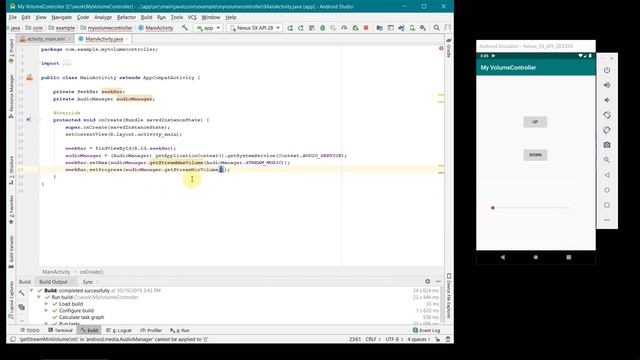Click the emulator zoom magnifier icon
The image size is (640, 360).
coord(607,160)
